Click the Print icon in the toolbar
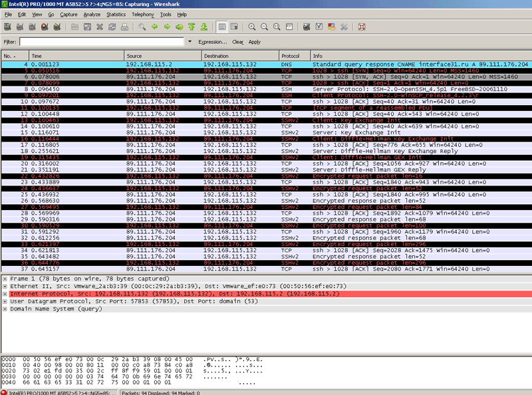 point(124,27)
